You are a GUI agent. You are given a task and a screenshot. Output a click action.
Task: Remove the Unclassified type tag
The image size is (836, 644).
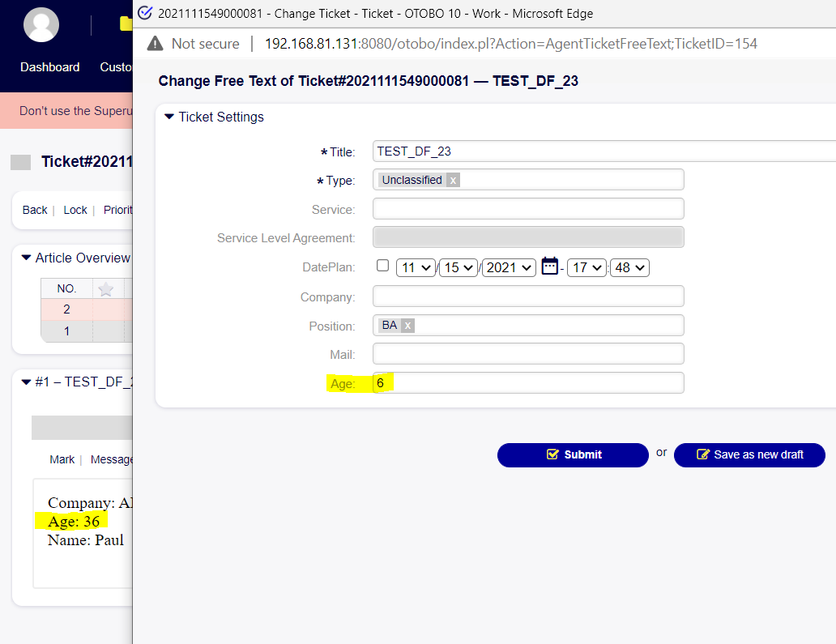(x=453, y=180)
